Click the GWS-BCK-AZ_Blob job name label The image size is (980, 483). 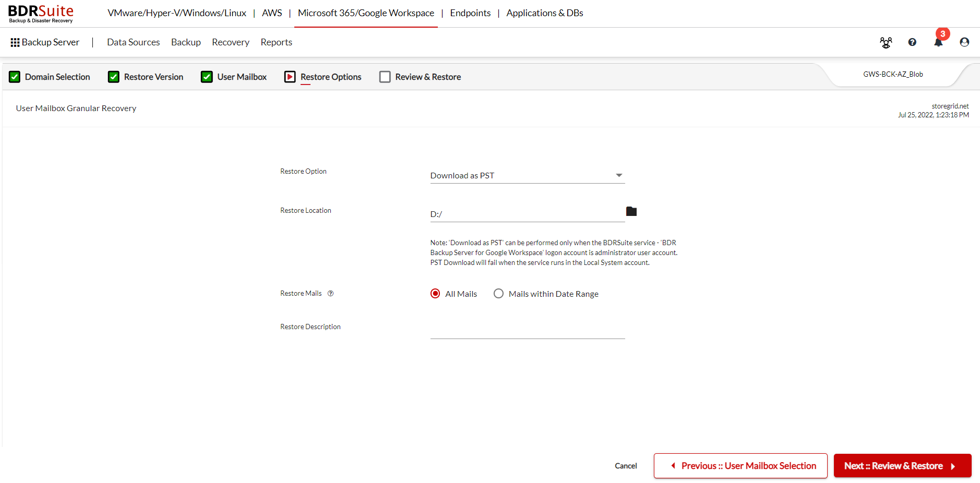893,75
